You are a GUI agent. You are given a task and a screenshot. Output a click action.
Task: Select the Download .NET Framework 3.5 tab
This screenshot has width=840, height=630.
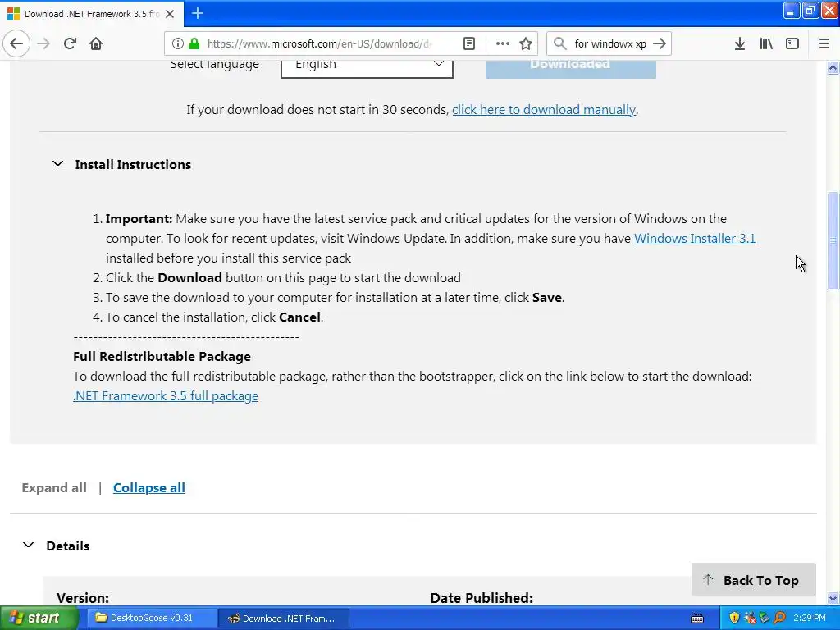point(92,14)
